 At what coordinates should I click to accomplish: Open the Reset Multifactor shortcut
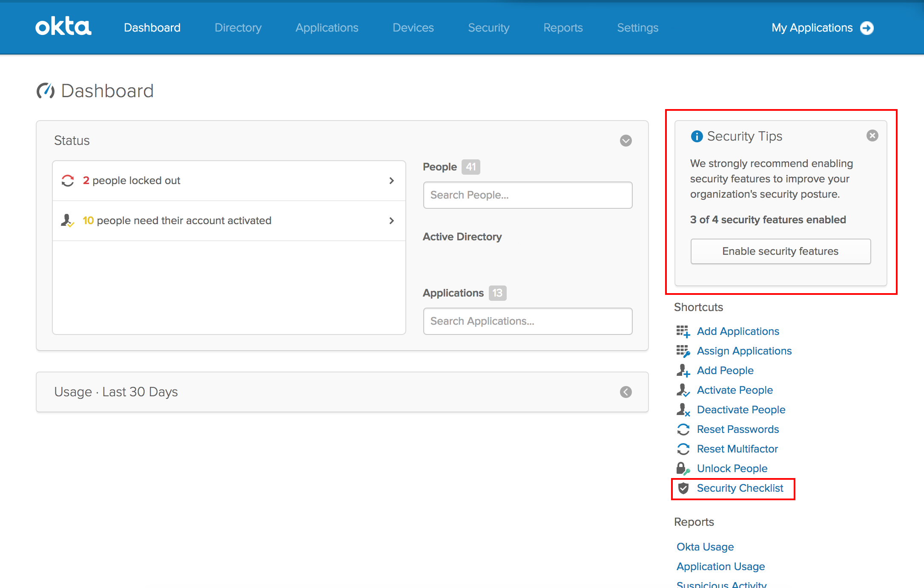point(737,449)
